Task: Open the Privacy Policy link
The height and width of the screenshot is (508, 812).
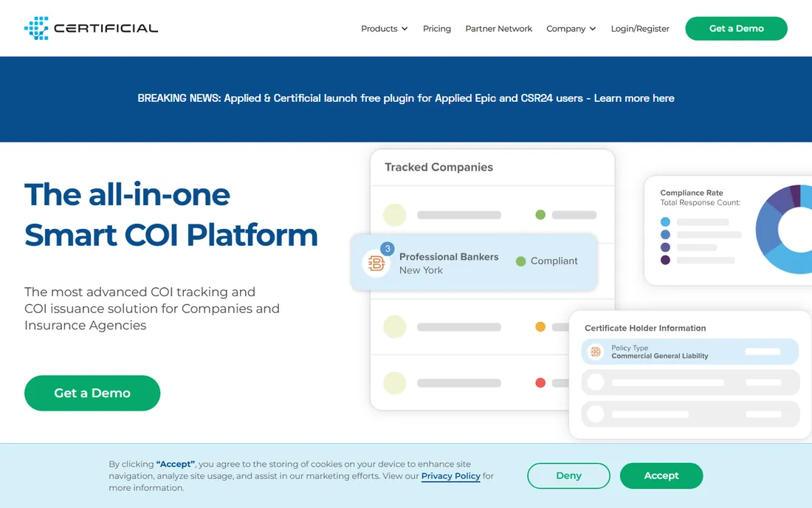Action: 450,476
